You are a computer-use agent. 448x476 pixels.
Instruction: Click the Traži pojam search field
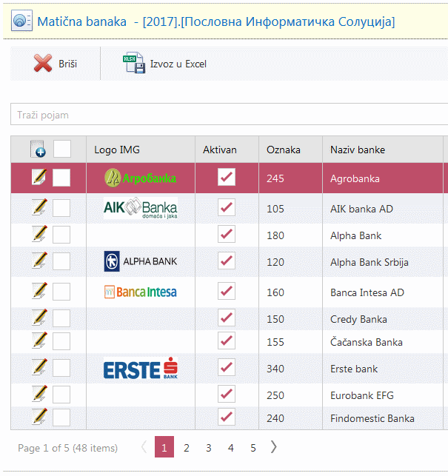tap(228, 115)
